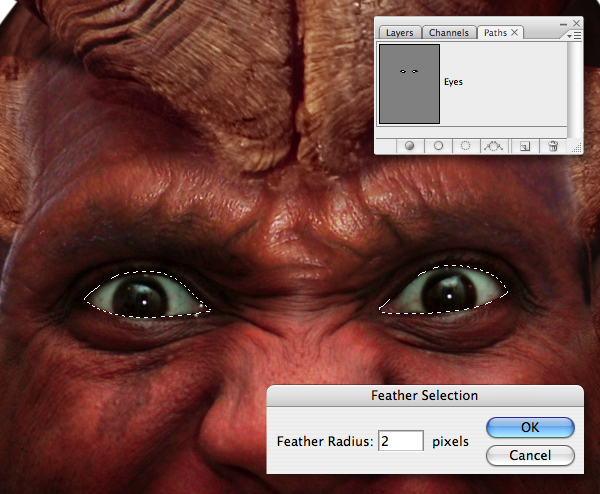Click Delete current path trash icon
600x494 pixels.
(x=553, y=146)
